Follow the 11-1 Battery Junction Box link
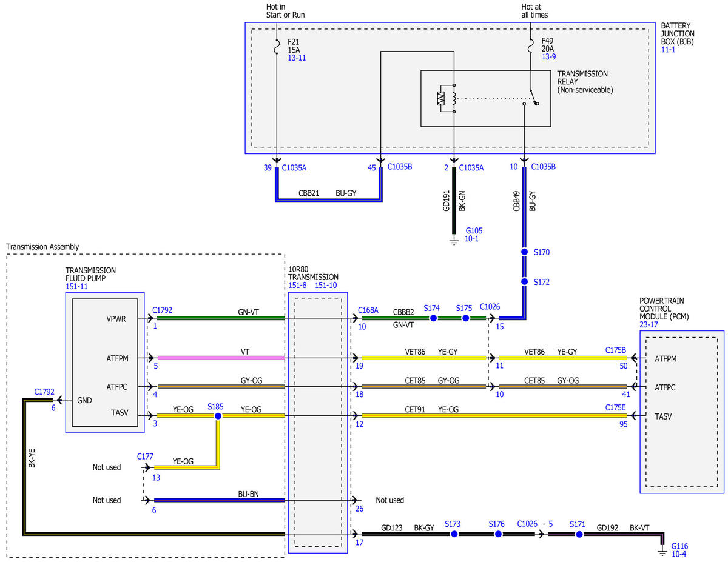 (x=668, y=49)
